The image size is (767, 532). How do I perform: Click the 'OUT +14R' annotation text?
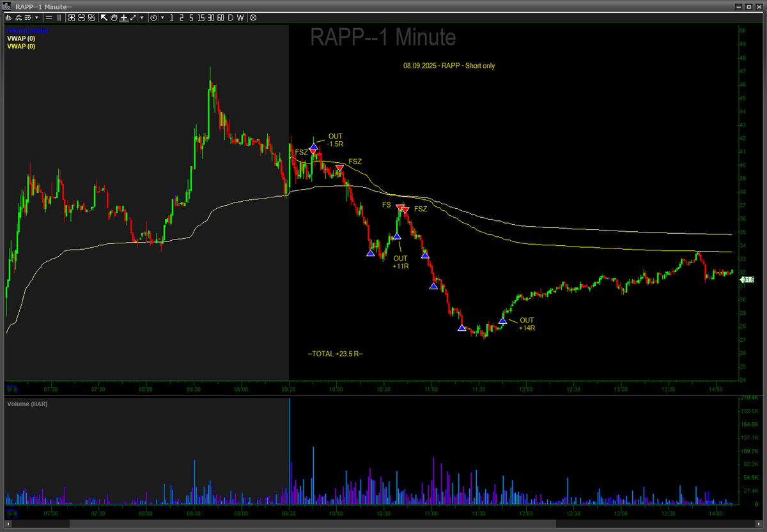527,324
